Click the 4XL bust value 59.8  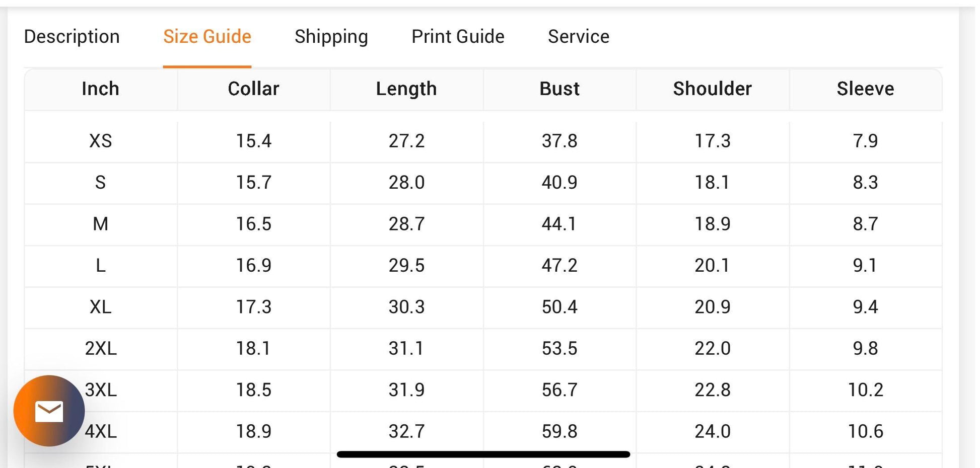click(x=559, y=431)
